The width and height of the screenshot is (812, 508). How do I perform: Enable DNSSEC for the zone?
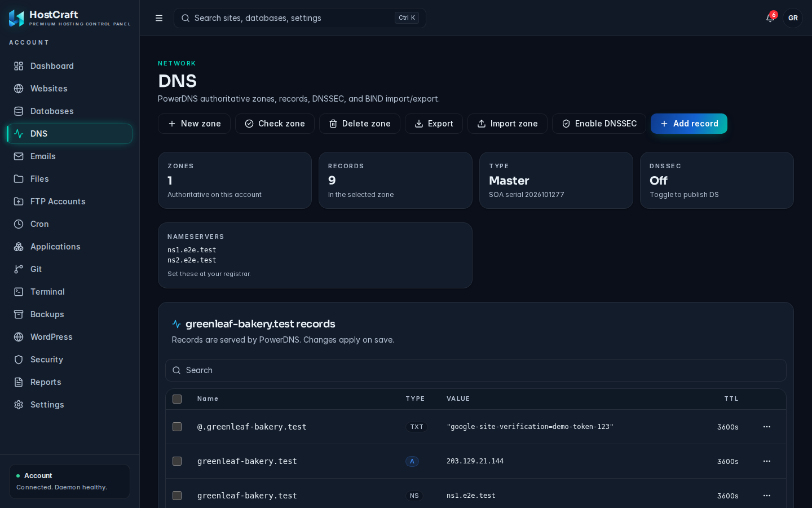(x=599, y=124)
